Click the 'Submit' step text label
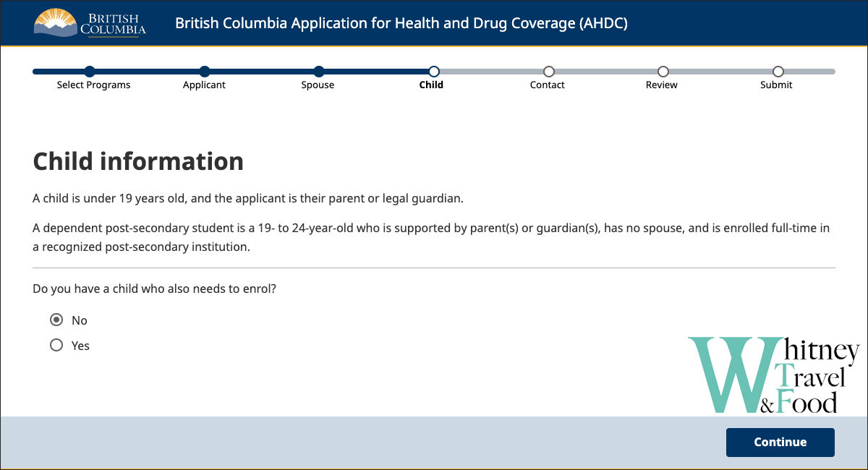868x470 pixels. 776,85
